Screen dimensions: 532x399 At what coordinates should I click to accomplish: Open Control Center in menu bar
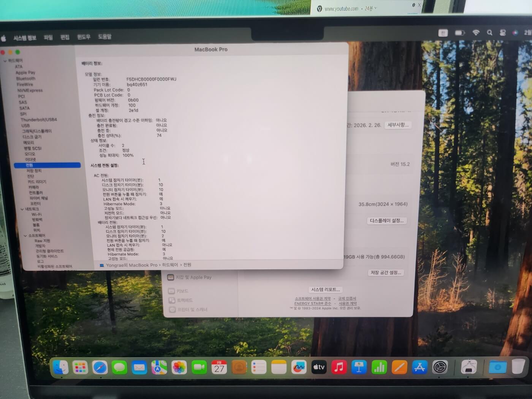click(503, 33)
